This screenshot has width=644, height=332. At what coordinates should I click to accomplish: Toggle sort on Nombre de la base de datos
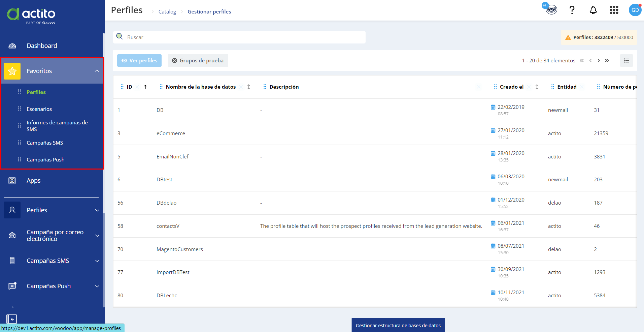249,87
